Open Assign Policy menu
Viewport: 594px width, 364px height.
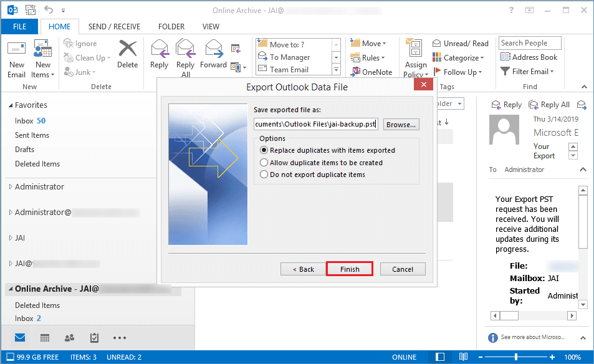click(416, 59)
